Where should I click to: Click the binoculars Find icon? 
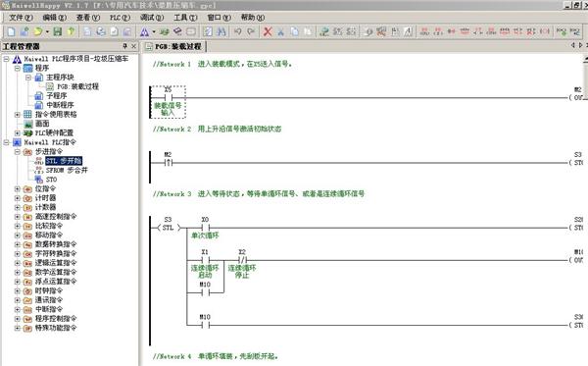pos(221,32)
